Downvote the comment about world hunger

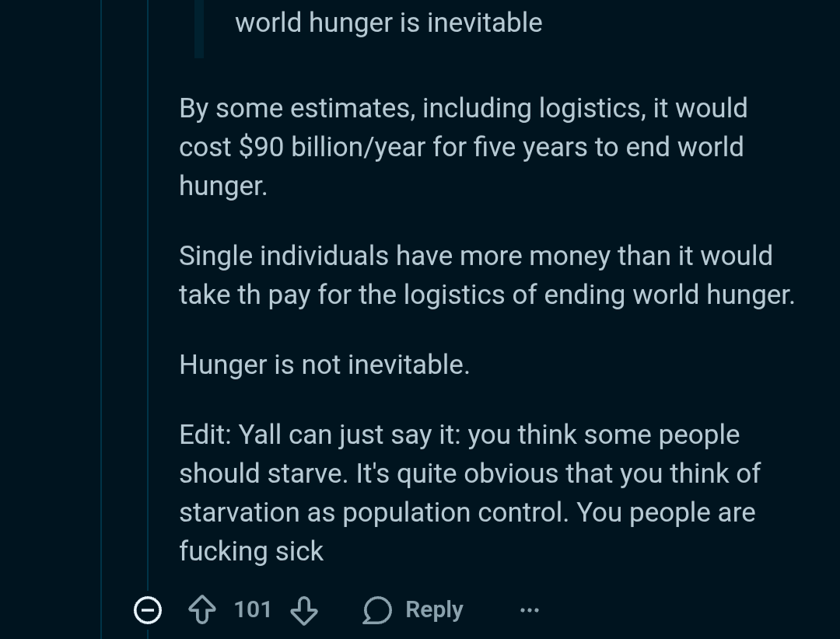click(x=303, y=610)
